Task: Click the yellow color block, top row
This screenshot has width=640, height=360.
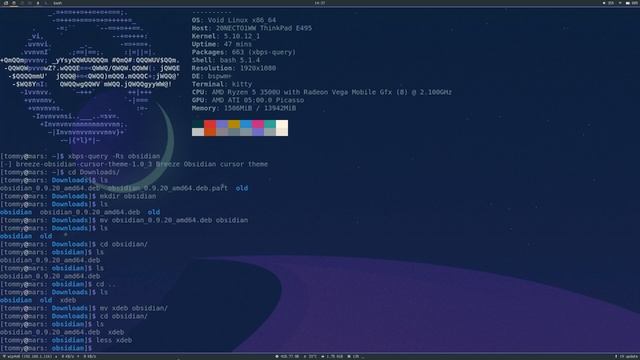Action: (234, 124)
